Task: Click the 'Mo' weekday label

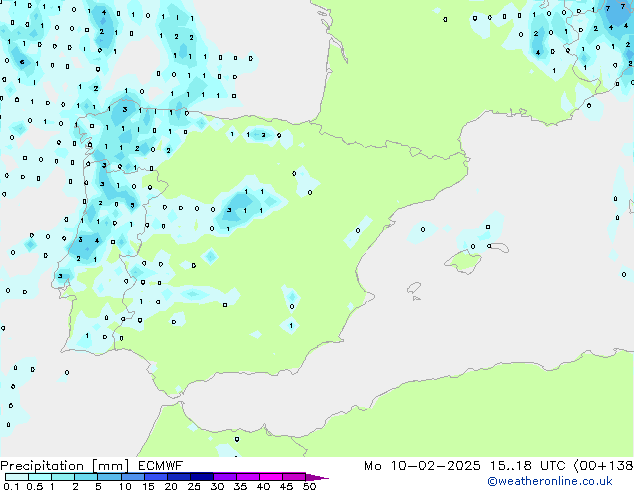Action: point(372,466)
